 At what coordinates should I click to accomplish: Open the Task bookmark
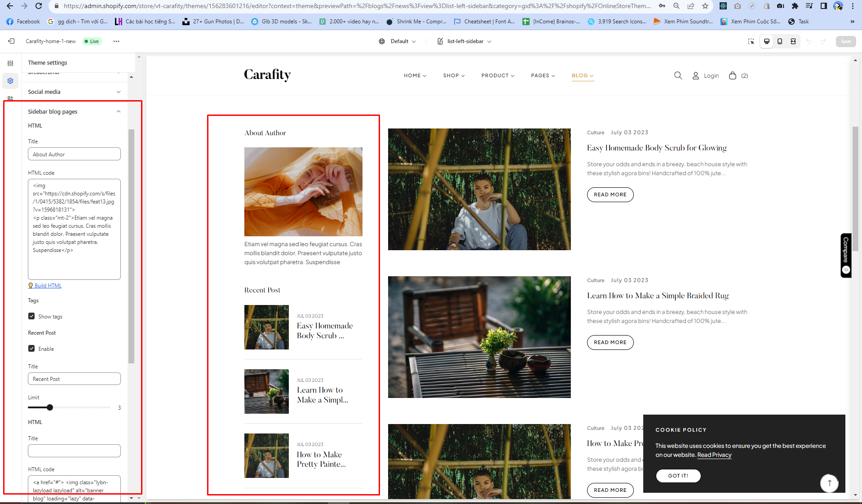tap(798, 22)
